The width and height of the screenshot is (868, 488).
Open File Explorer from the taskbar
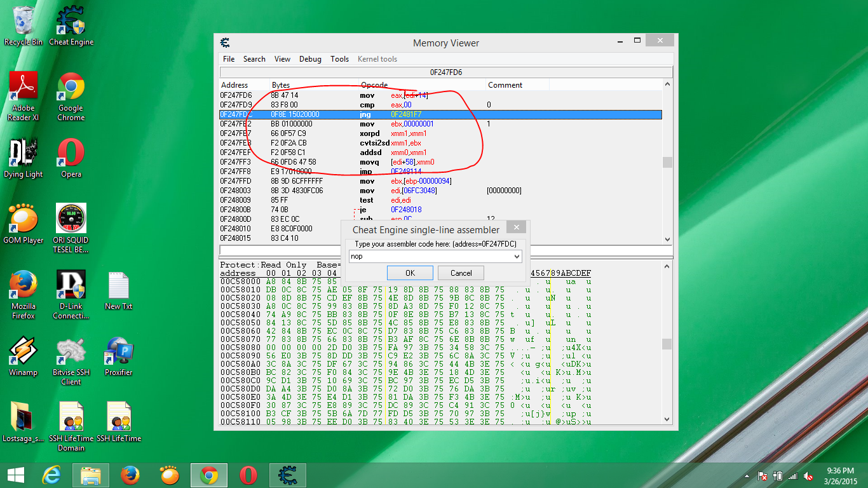coord(91,475)
